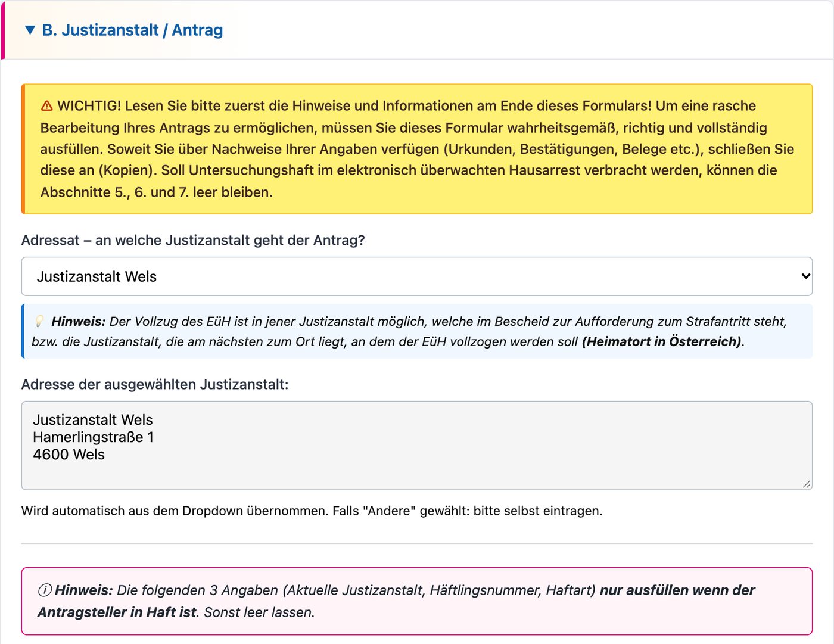Image resolution: width=834 pixels, height=644 pixels.
Task: Click the bold text 'nur ausfüllen wenn der Antragsteller in Haft ist'
Action: pyautogui.click(x=396, y=601)
